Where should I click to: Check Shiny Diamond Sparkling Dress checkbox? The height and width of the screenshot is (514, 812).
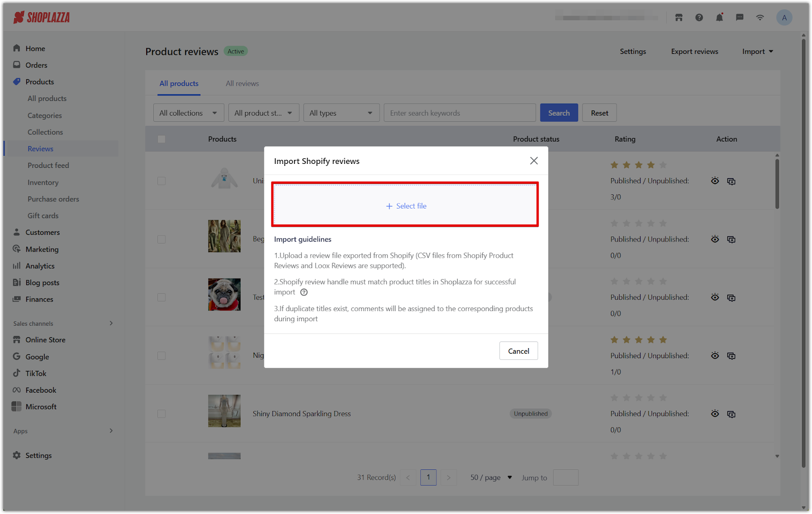click(x=161, y=414)
